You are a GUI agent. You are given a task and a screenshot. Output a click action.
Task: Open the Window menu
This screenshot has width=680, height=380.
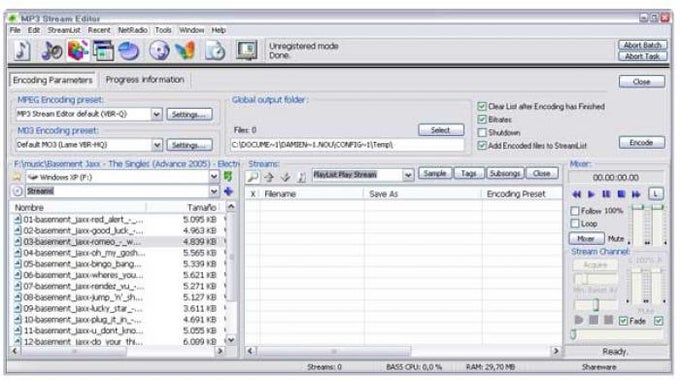pyautogui.click(x=191, y=30)
